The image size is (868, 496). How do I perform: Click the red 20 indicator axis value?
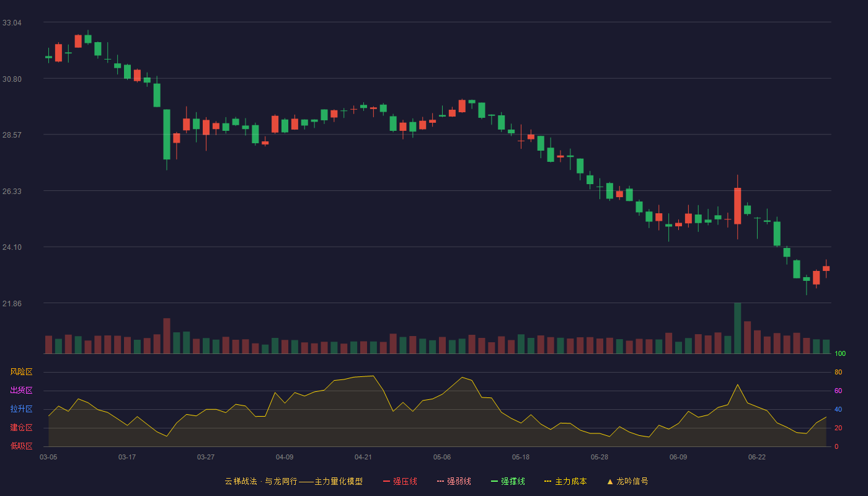(x=838, y=428)
